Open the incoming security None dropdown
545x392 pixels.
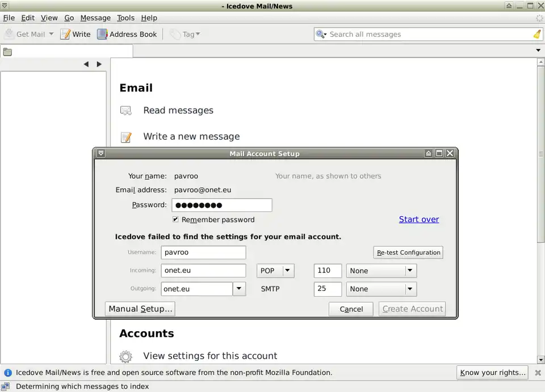[x=410, y=271]
